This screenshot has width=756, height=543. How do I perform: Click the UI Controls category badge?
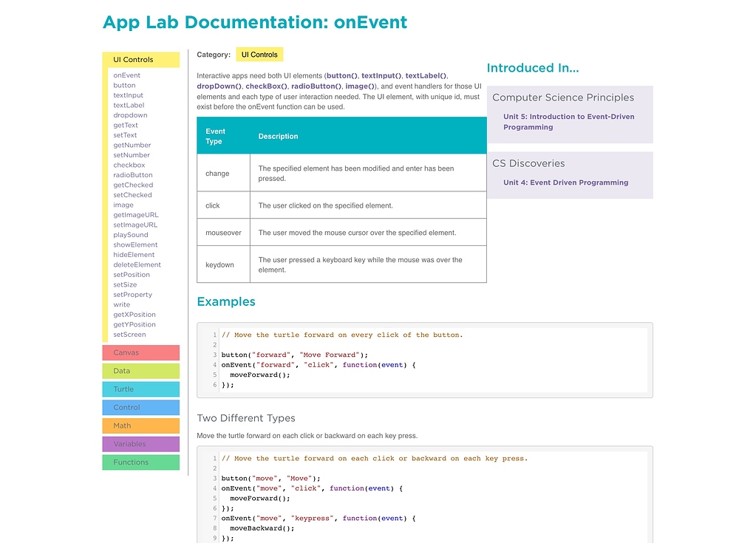tap(259, 54)
